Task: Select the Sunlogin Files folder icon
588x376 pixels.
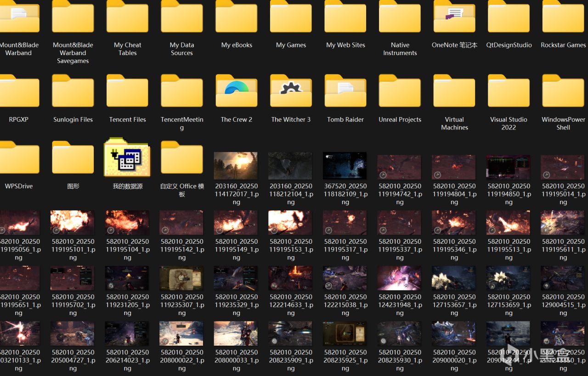Action: click(x=73, y=91)
